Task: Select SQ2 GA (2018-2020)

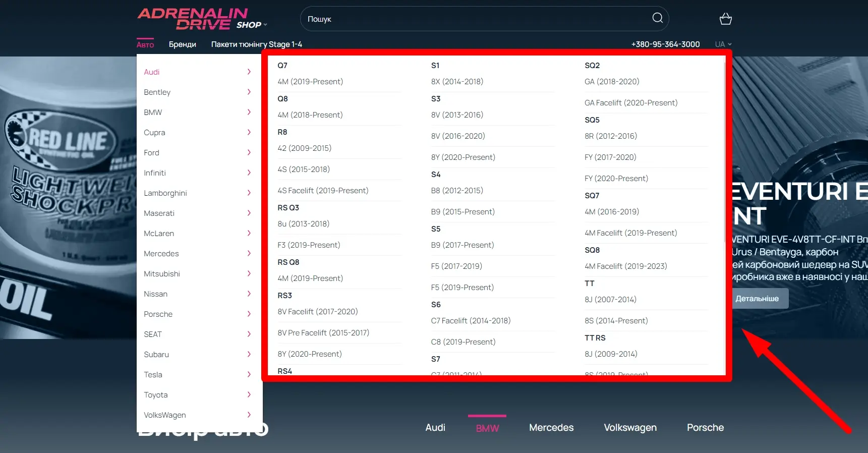Action: click(612, 81)
